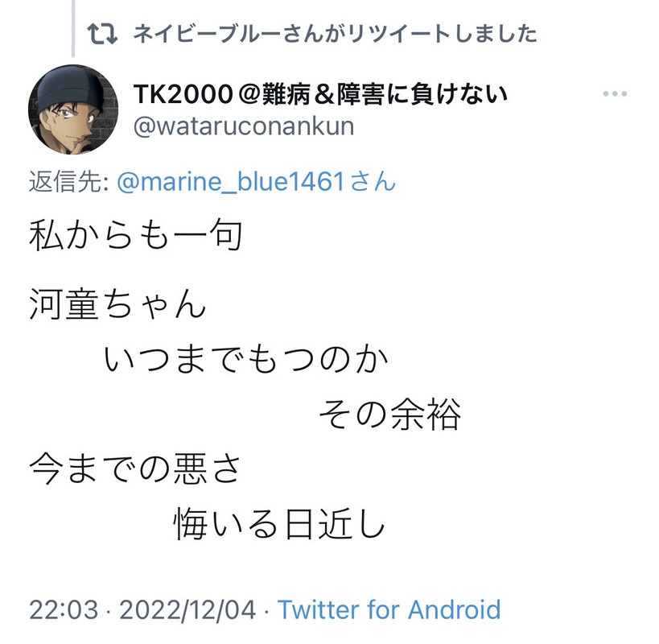Click 難病＆障害に負けない in the display name
659x644 pixels.
tap(385, 93)
